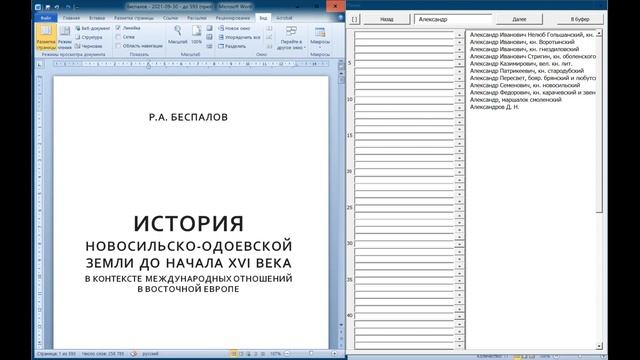The height and width of the screenshot is (360, 640).
Task: Click the русский language status indicator
Action: (x=150, y=353)
